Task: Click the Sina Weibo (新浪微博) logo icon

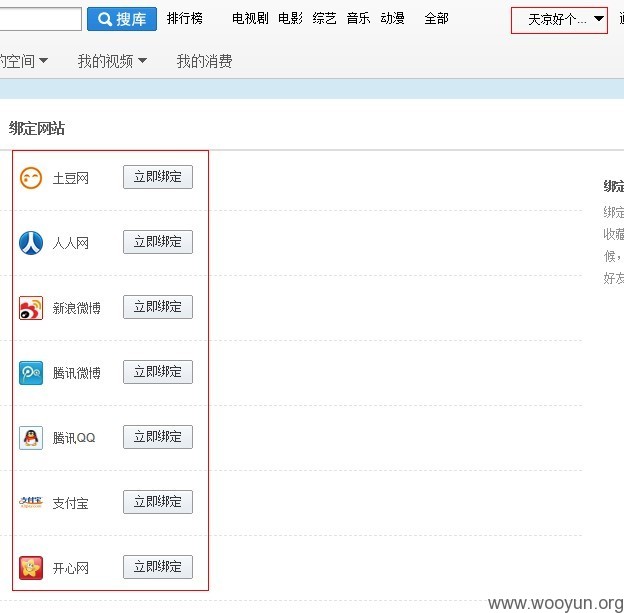Action: pos(31,308)
